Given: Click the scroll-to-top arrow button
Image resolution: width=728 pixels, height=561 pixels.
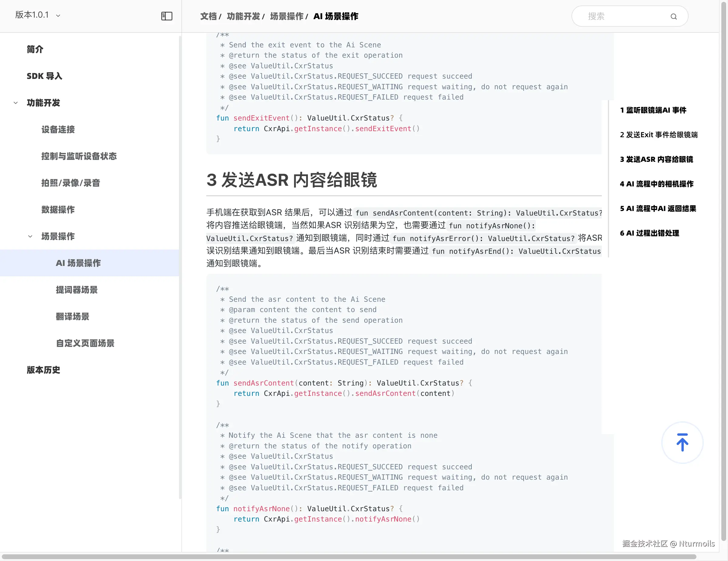Looking at the screenshot, I should tap(682, 443).
